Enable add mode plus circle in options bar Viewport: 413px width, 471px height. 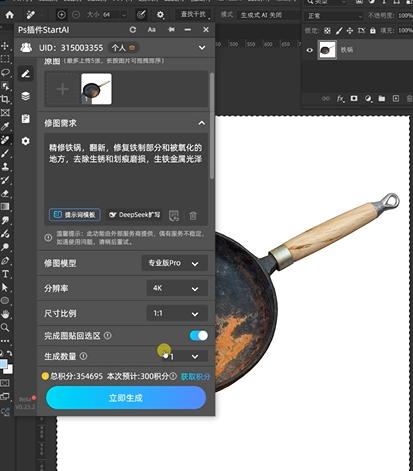pyautogui.click(x=61, y=15)
